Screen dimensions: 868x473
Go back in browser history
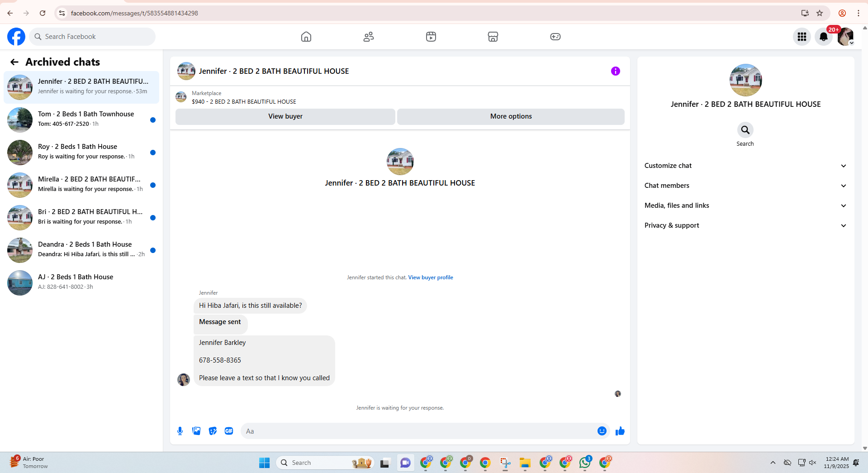[10, 13]
